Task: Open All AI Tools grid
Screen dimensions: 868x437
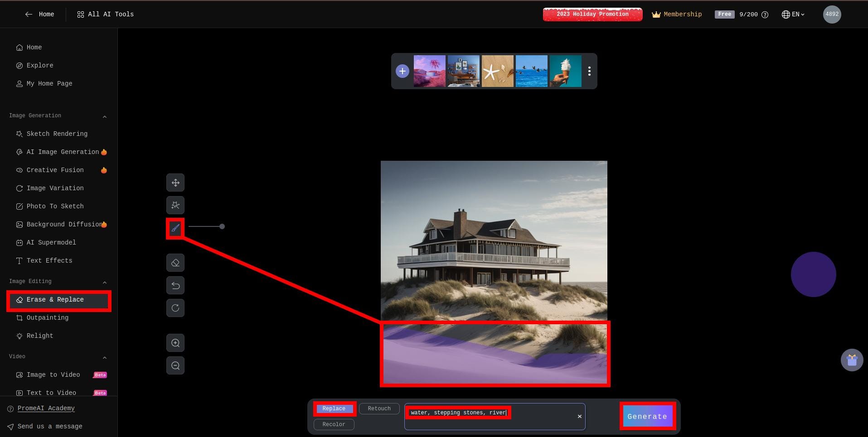Action: click(105, 14)
